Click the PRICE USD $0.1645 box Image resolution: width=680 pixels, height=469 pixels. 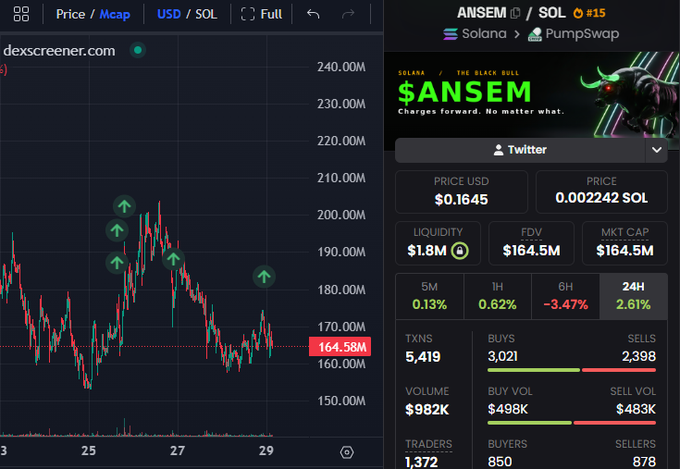click(461, 192)
